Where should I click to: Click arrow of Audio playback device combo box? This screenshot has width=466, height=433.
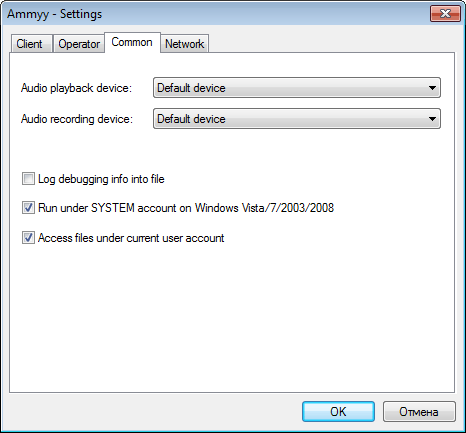[432, 88]
